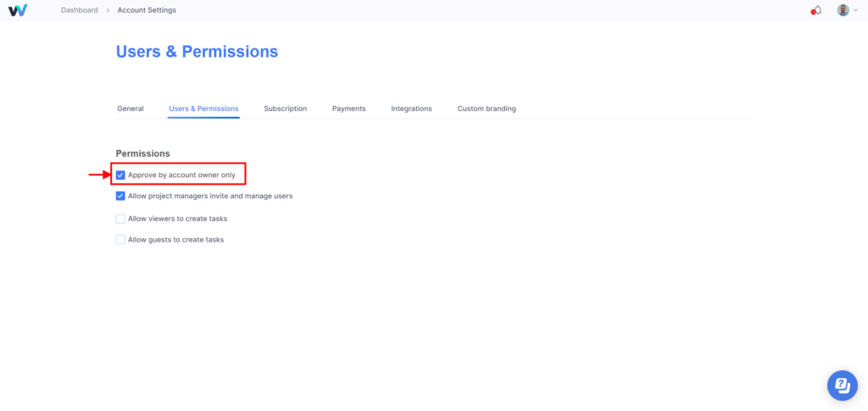Click the breadcrumb separator arrow
This screenshot has height=411, width=868.
coord(108,10)
